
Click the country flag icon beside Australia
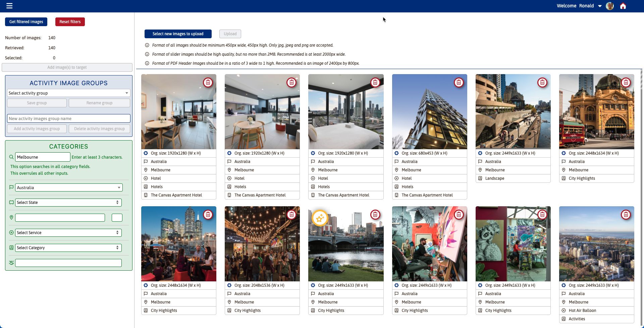(x=11, y=187)
